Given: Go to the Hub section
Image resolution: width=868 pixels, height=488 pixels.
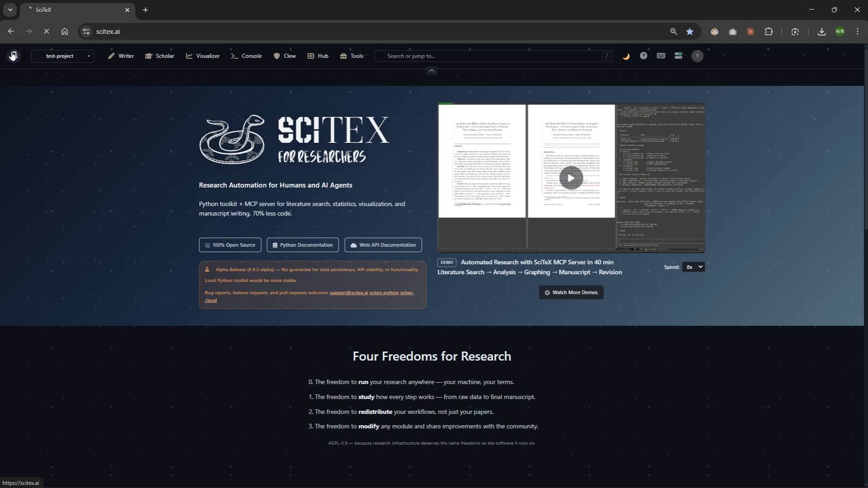Looking at the screenshot, I should coord(317,56).
